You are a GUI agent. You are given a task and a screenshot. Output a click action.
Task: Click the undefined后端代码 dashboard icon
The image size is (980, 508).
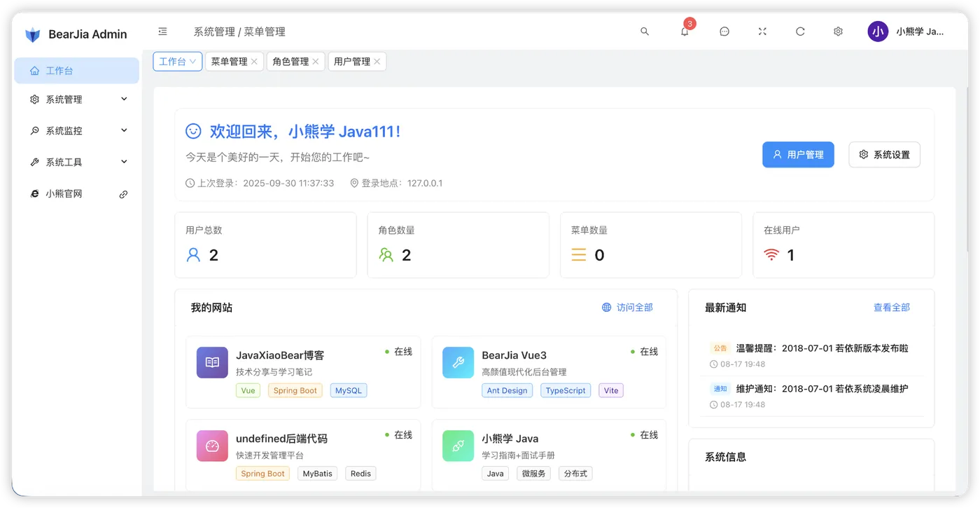tap(212, 446)
